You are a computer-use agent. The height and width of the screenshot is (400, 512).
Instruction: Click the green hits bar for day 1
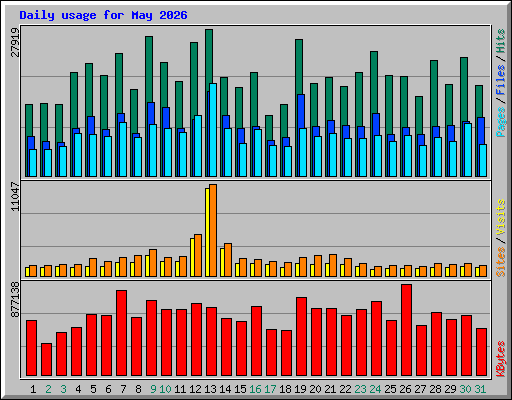29,120
